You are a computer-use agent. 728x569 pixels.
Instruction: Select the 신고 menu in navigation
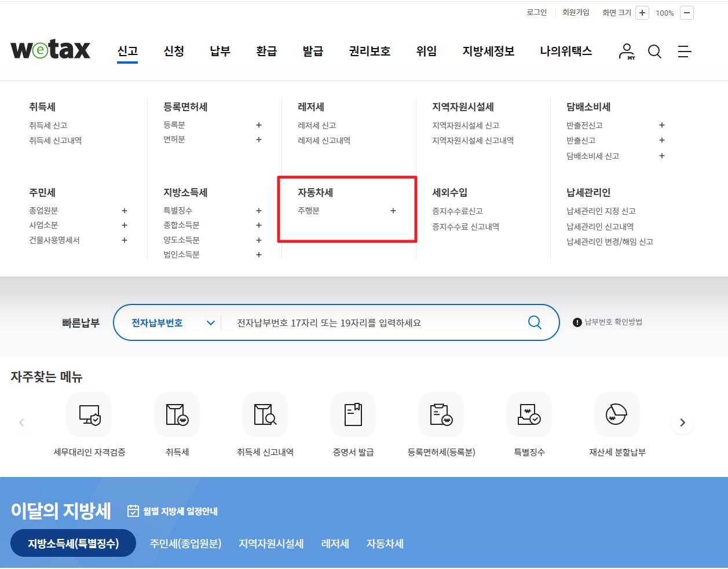tap(127, 51)
